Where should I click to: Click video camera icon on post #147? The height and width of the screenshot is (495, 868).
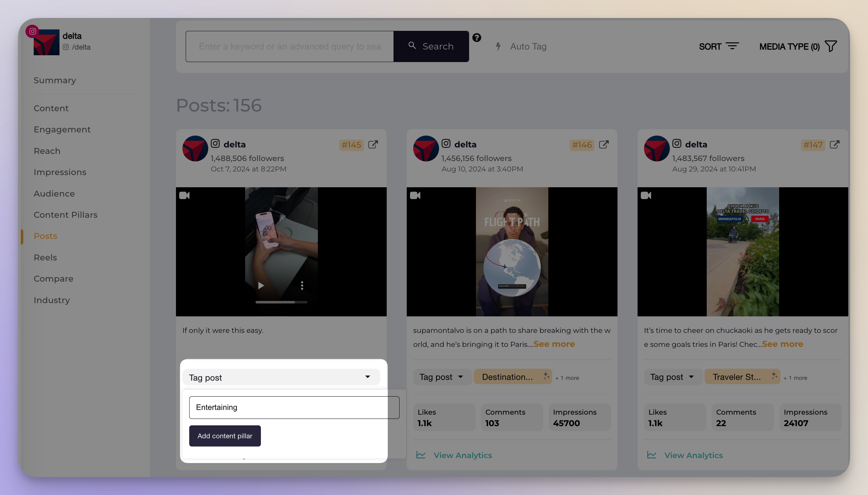(x=646, y=195)
